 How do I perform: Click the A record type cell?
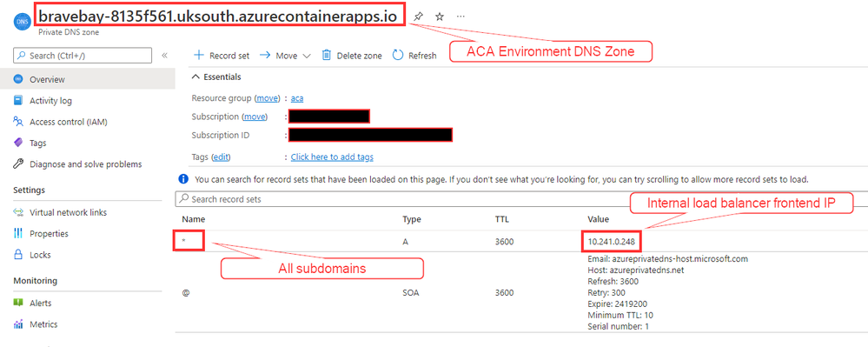tap(405, 242)
